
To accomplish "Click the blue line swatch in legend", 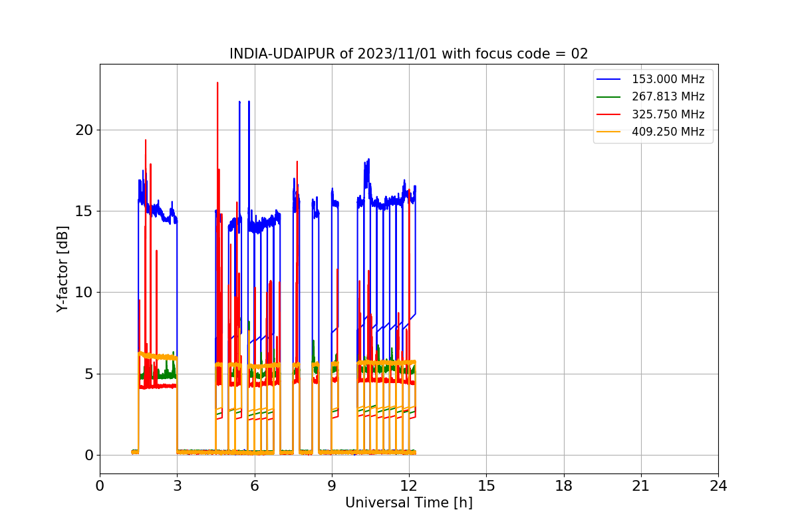I will (x=609, y=79).
